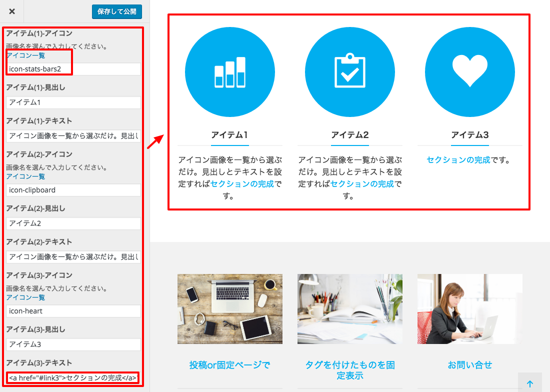Screen dimensions: 550x392
Task: Edit the アイテム(1)-見出し field containing アイテム1
Action: (73, 102)
